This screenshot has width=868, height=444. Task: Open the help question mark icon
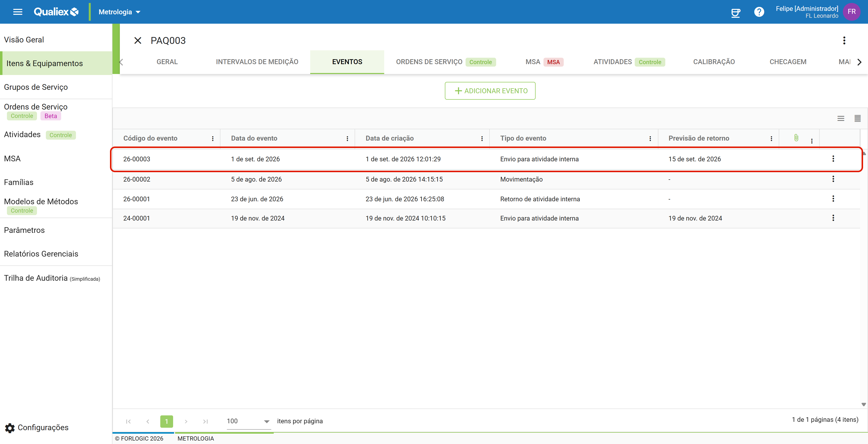759,12
